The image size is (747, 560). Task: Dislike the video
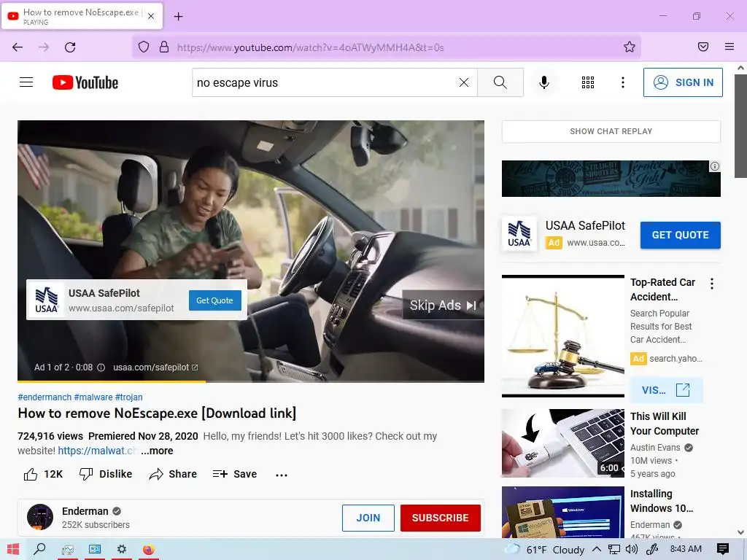(x=106, y=474)
